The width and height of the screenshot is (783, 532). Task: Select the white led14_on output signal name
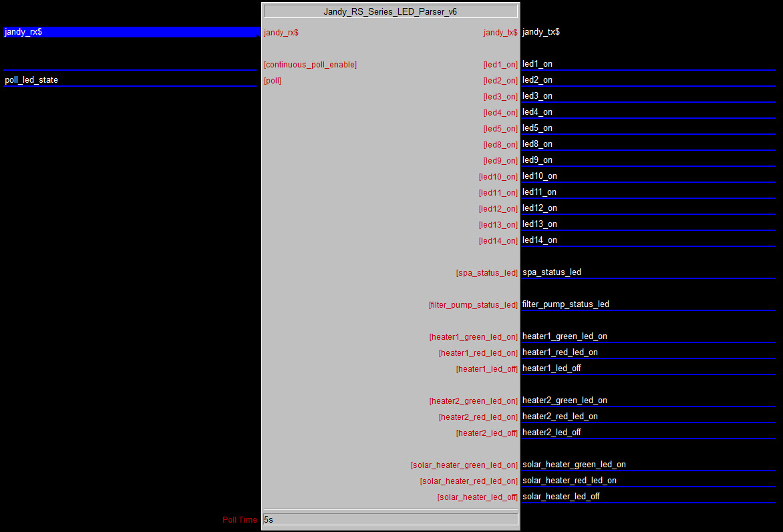[540, 240]
